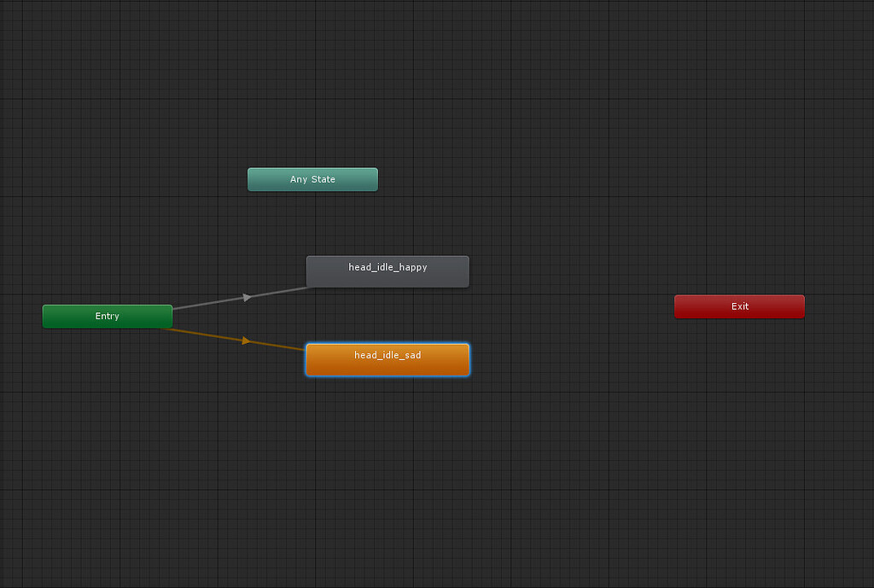The width and height of the screenshot is (874, 588).
Task: Click the teal Any State block
Action: pyautogui.click(x=312, y=179)
